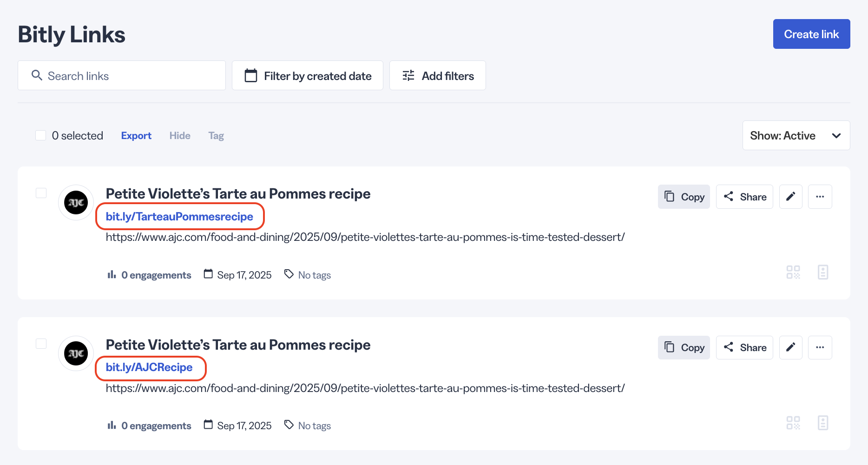Click the search magnifier icon
868x465 pixels.
point(37,75)
